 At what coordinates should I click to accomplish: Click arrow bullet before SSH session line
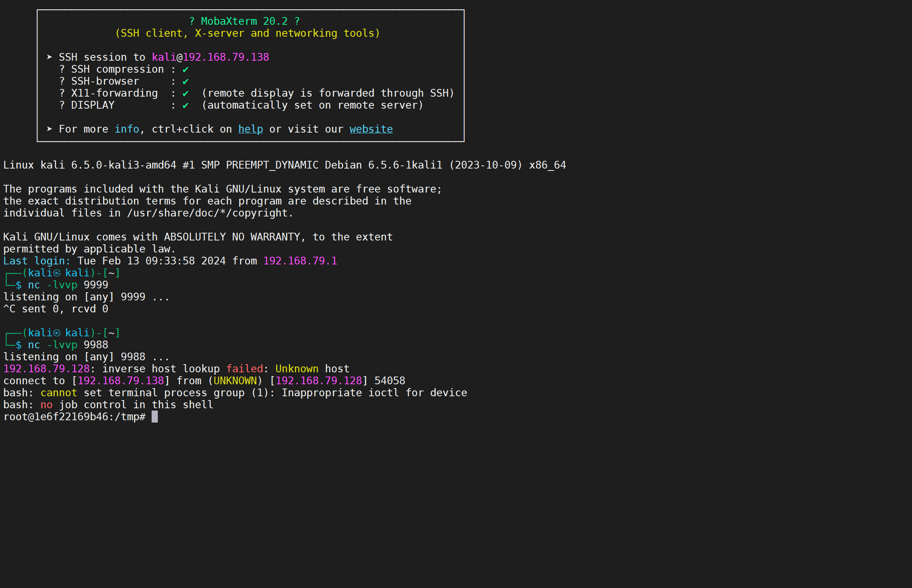pos(50,57)
